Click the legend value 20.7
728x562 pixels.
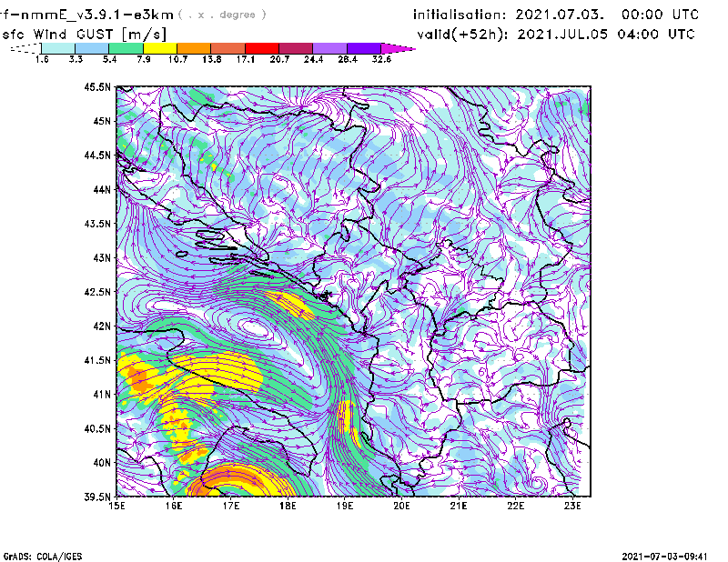tap(279, 59)
